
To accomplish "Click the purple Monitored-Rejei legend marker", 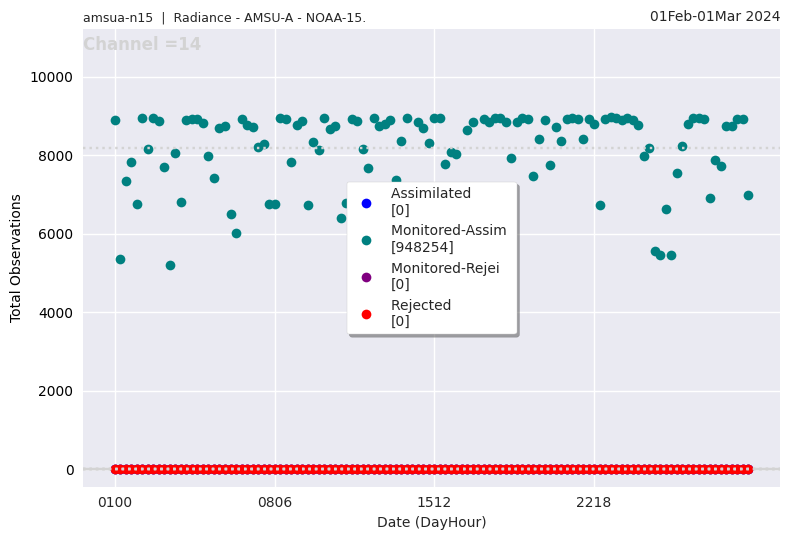I will (366, 277).
